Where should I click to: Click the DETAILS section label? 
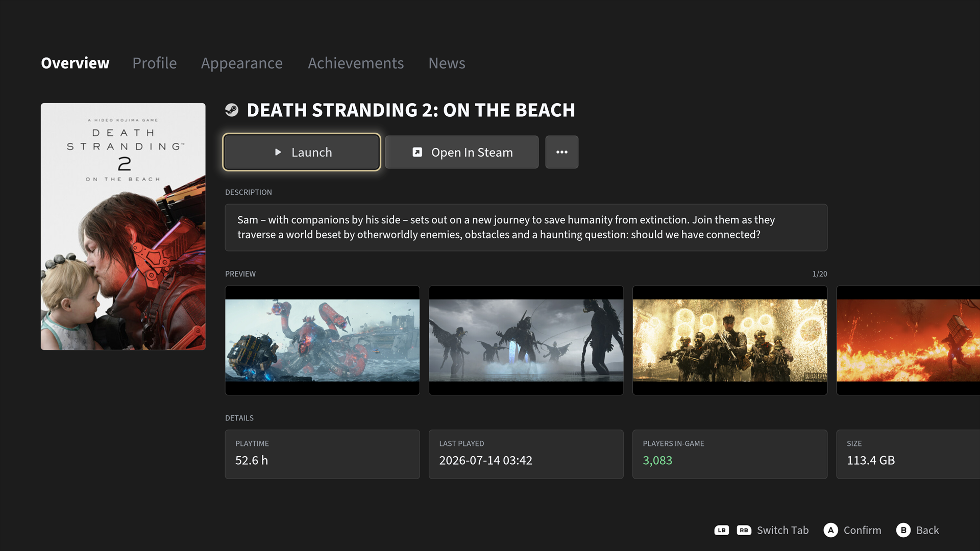click(x=239, y=418)
